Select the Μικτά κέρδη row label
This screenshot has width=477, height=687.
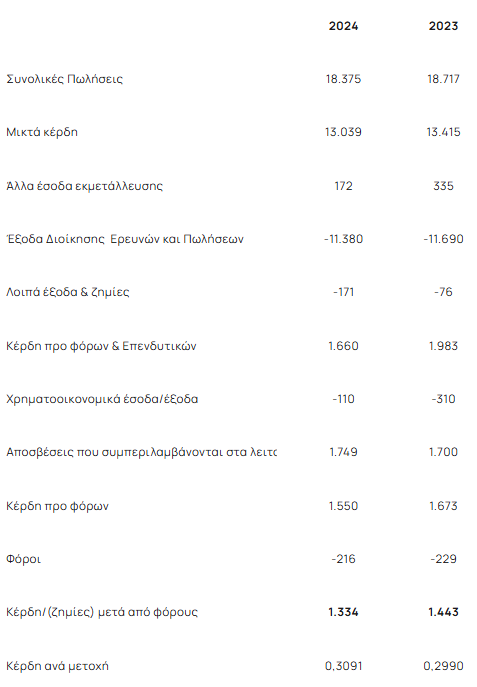click(42, 132)
